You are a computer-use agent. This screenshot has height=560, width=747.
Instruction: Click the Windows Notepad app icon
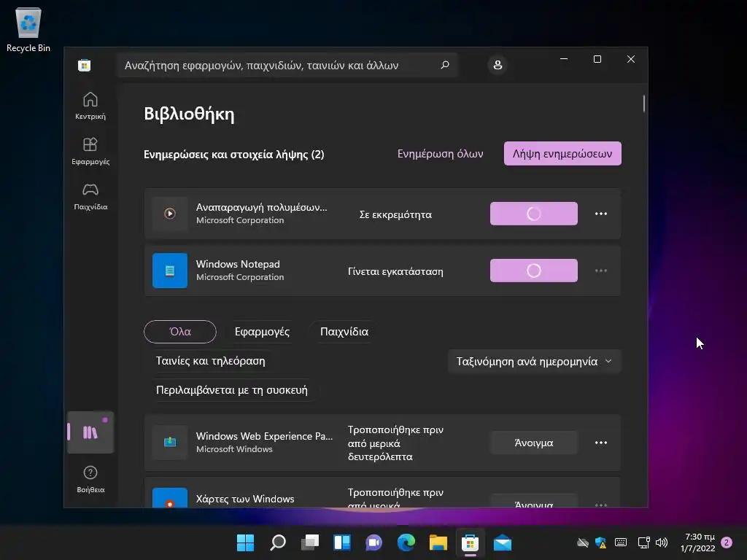click(x=169, y=271)
